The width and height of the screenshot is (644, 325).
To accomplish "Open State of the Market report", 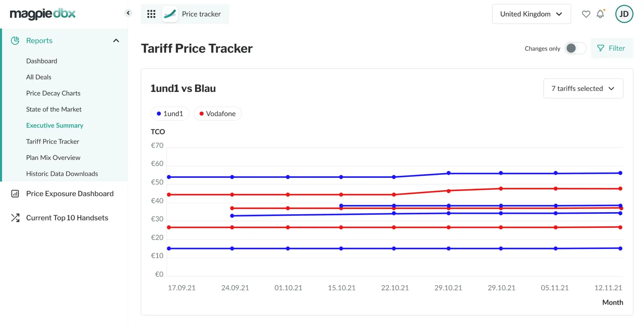I will [54, 109].
